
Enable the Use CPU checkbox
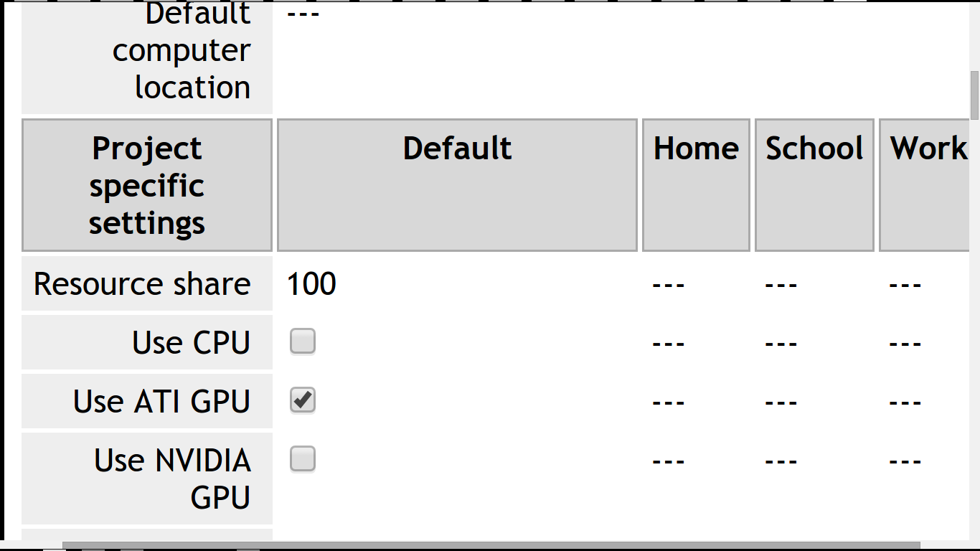click(x=302, y=342)
